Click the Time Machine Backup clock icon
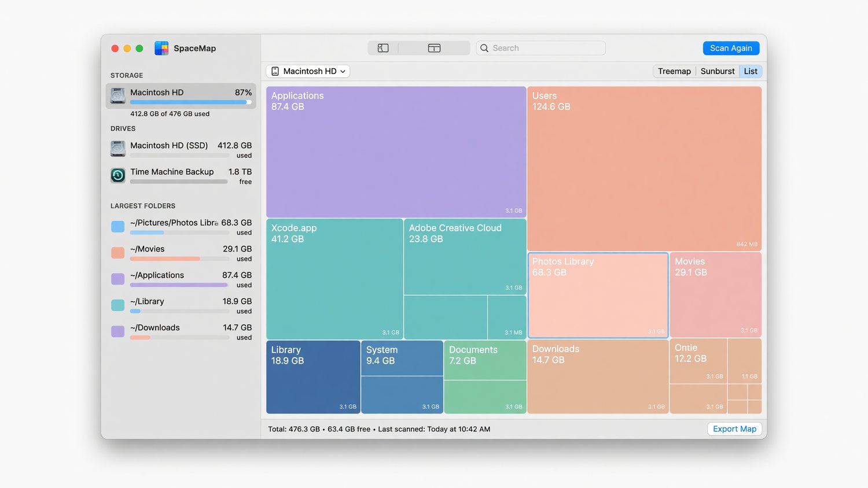This screenshot has width=868, height=488. (118, 175)
